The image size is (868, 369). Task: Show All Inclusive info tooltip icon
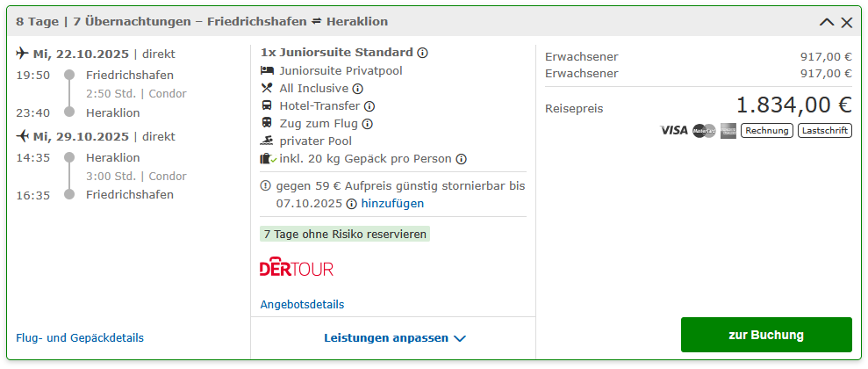(x=357, y=89)
